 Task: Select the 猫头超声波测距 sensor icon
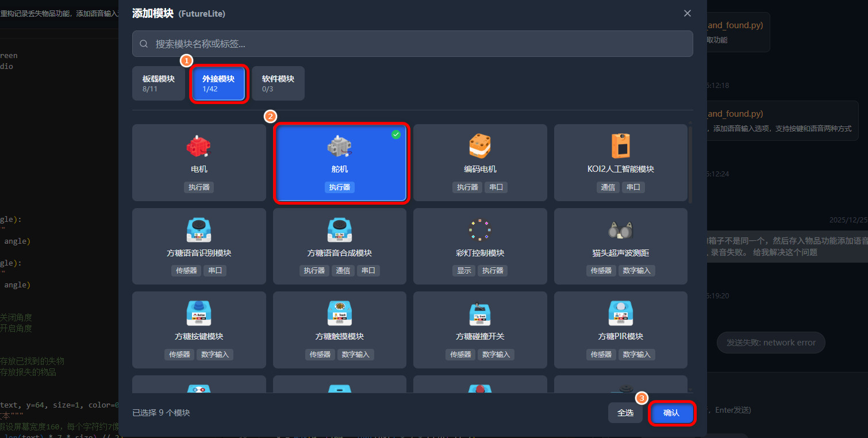(x=620, y=230)
